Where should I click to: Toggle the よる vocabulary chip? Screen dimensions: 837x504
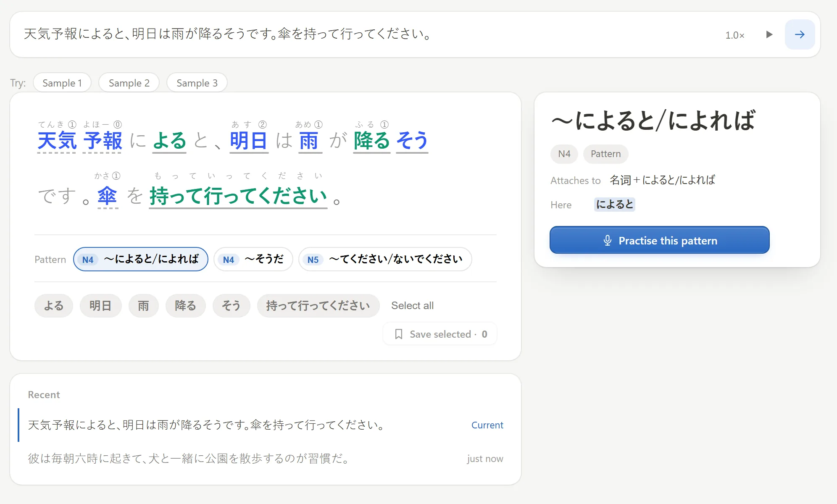pos(54,305)
